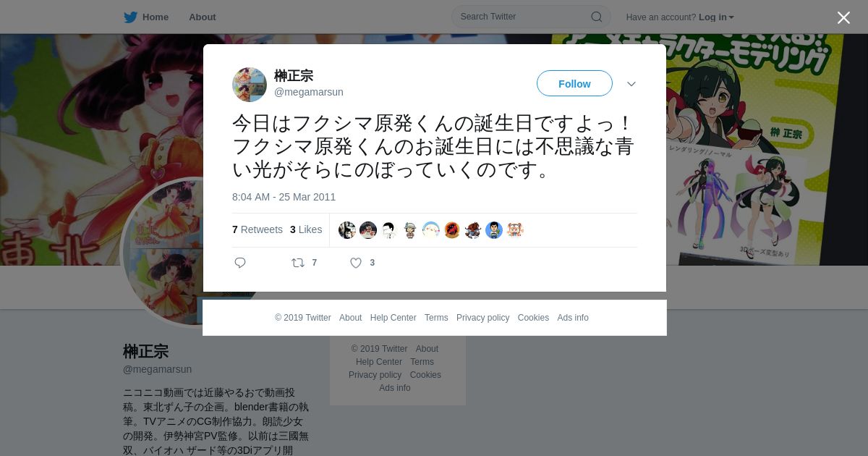The image size is (868, 456).
Task: Click the Twitter bird logo icon
Action: point(131,17)
